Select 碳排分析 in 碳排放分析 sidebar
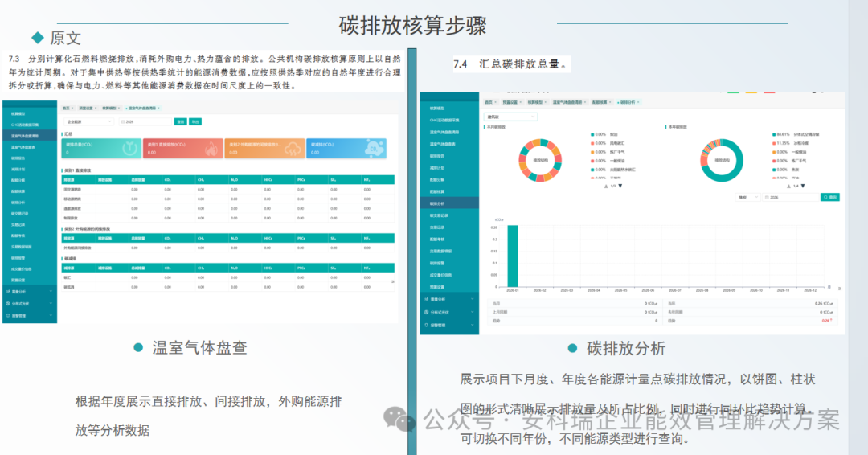 coord(449,203)
